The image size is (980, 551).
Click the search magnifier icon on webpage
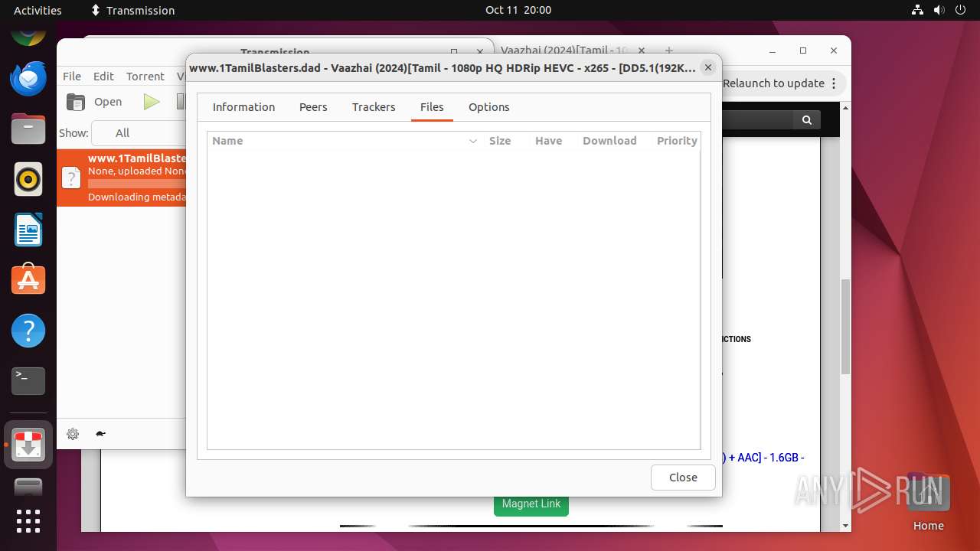(807, 120)
